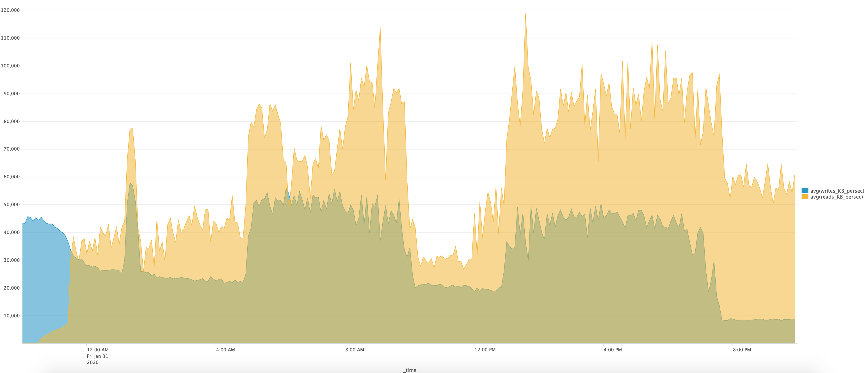
Task: Click the 50,000 y-axis label
Action: 12,205
